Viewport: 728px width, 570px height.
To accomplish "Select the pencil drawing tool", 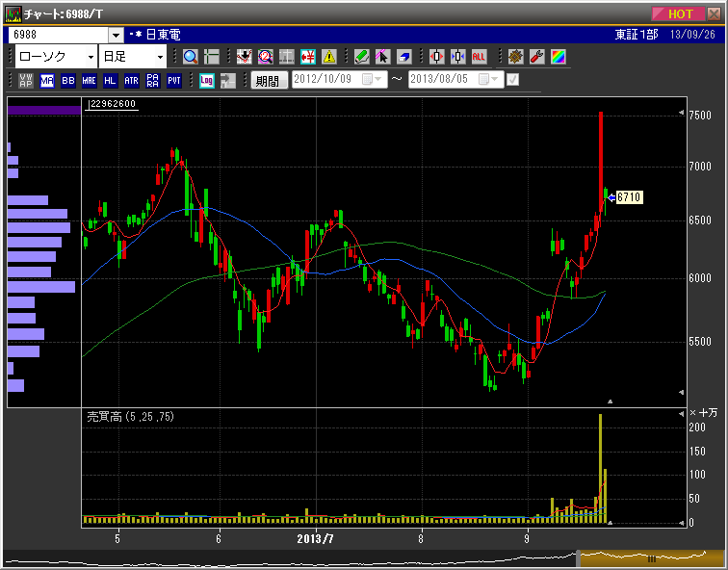I will [361, 57].
